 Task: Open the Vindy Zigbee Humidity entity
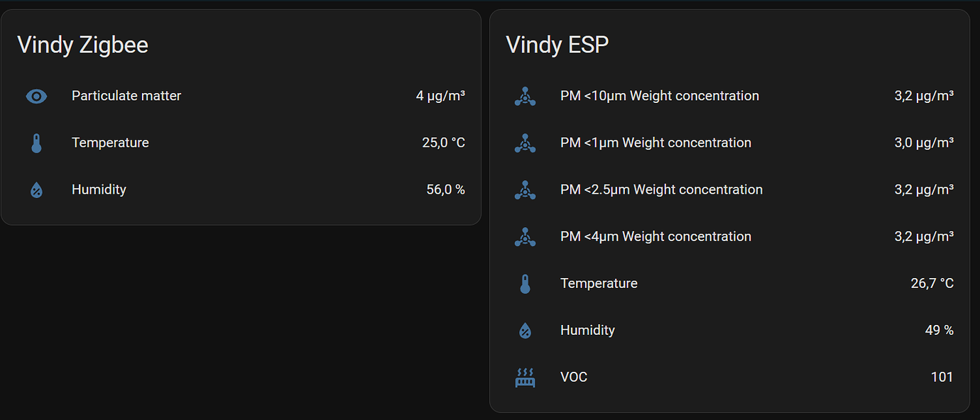point(241,189)
